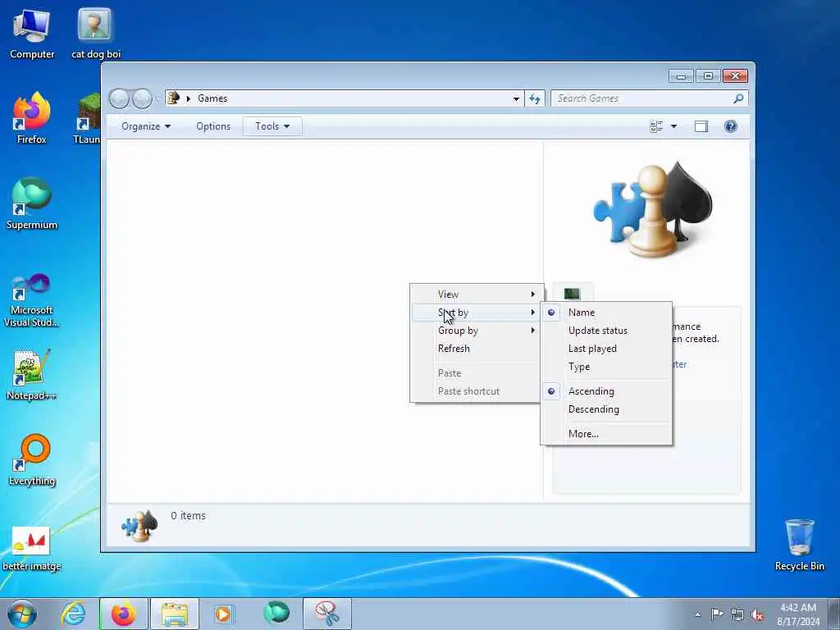
Task: Open the Recycle Bin
Action: (x=799, y=545)
